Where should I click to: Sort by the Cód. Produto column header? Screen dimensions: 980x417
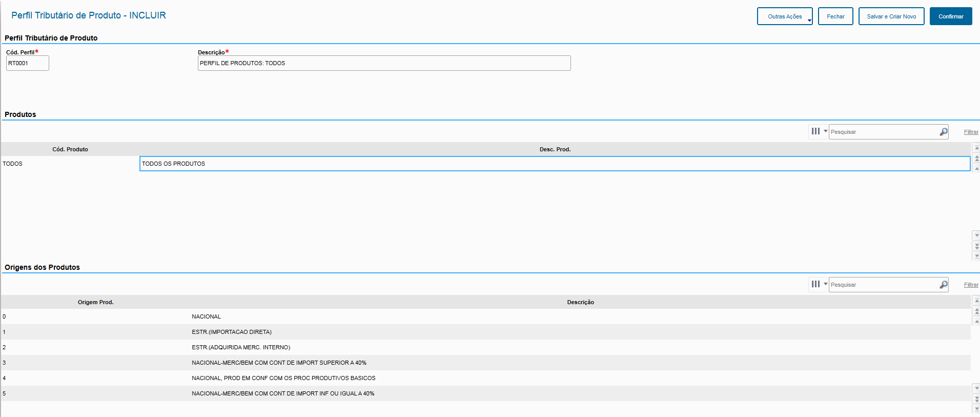[x=70, y=149]
